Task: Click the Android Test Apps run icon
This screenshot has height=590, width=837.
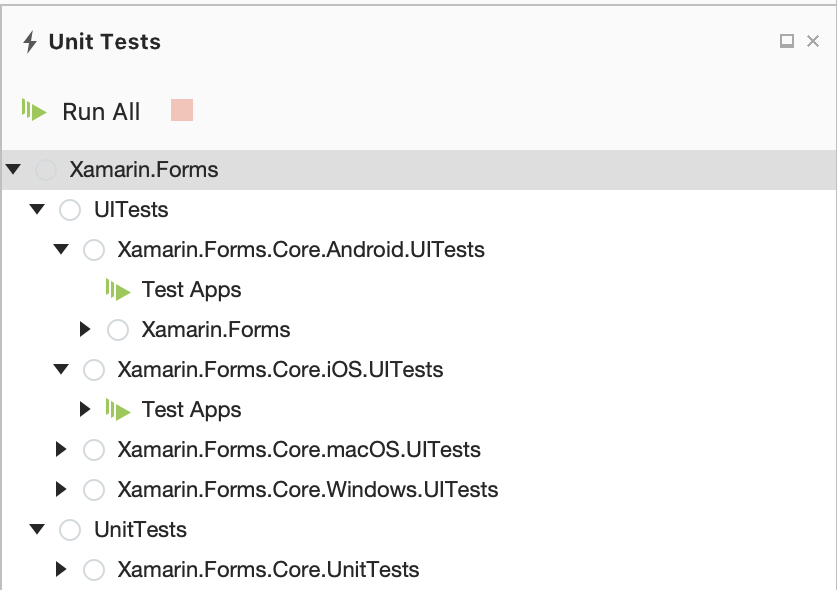Action: 118,290
